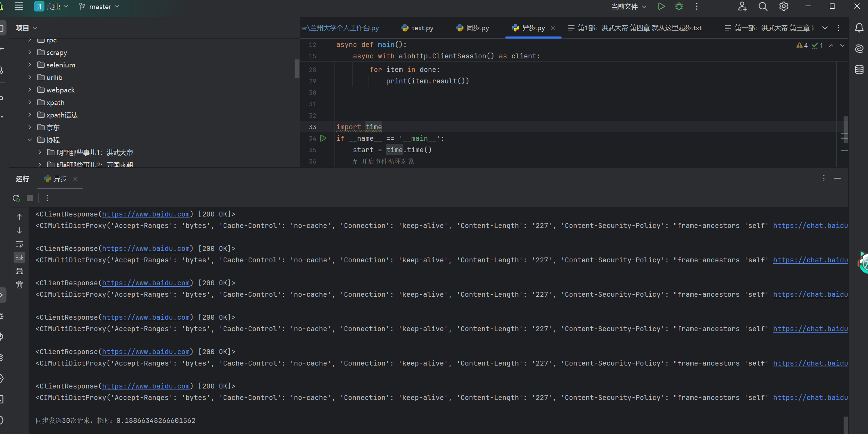Click print(item.result()) code line

point(428,81)
